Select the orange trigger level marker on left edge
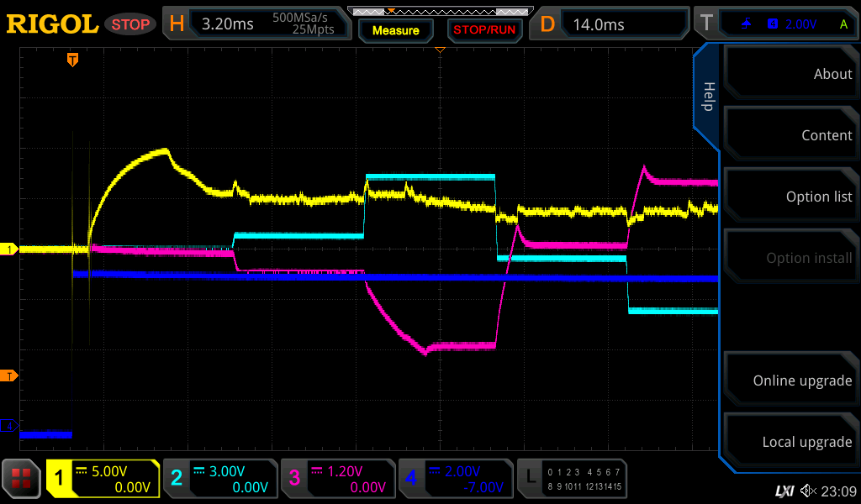861x504 pixels. click(x=10, y=375)
